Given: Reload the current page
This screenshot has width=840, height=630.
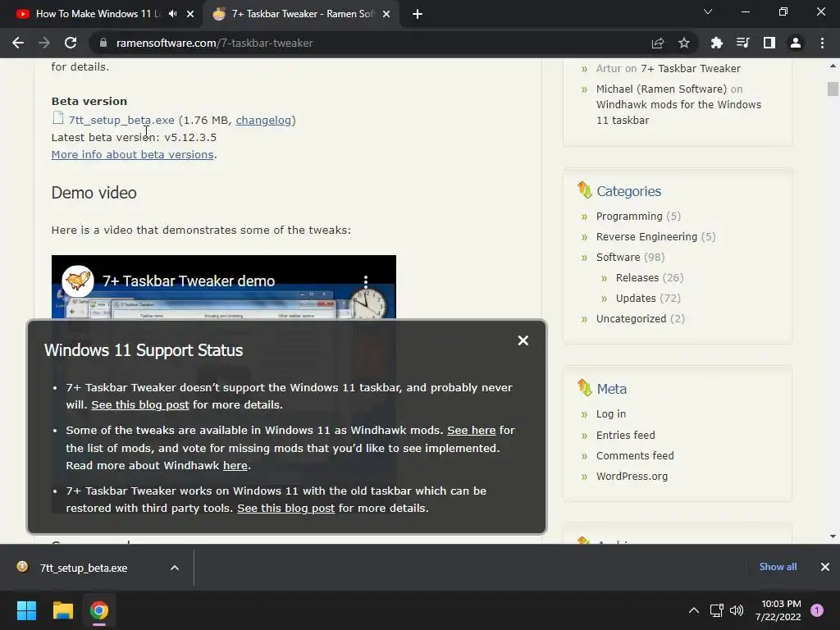Looking at the screenshot, I should 71,43.
